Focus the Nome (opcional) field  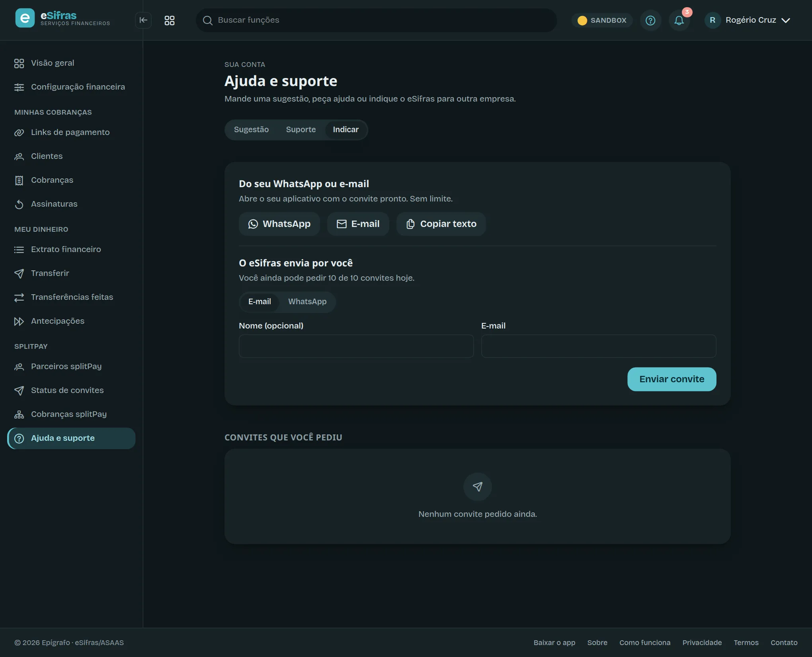point(356,346)
